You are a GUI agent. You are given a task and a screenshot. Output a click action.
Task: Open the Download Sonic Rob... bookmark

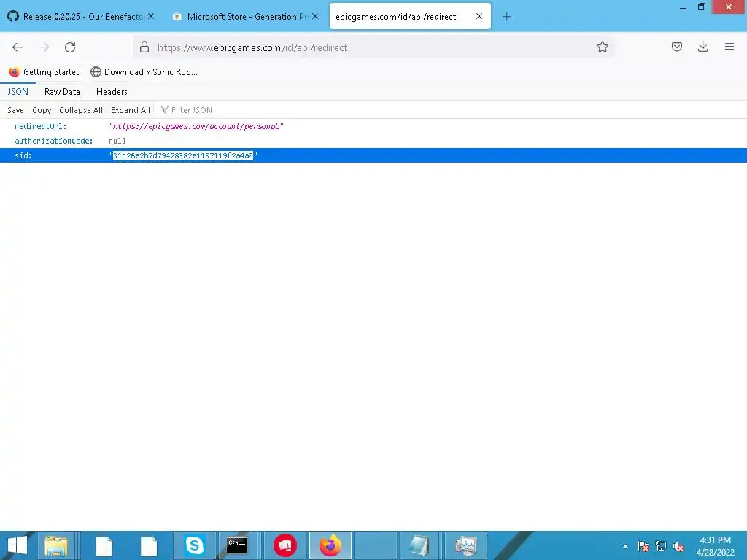tap(144, 72)
